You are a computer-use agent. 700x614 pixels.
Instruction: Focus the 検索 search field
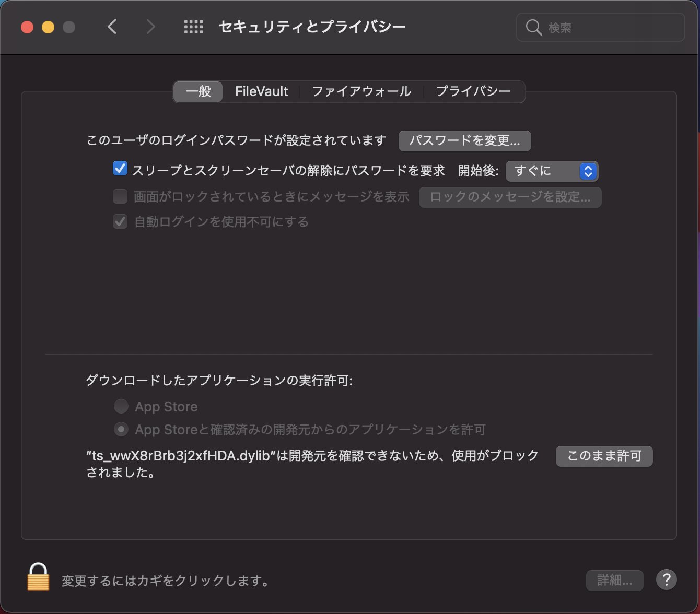pos(600,27)
